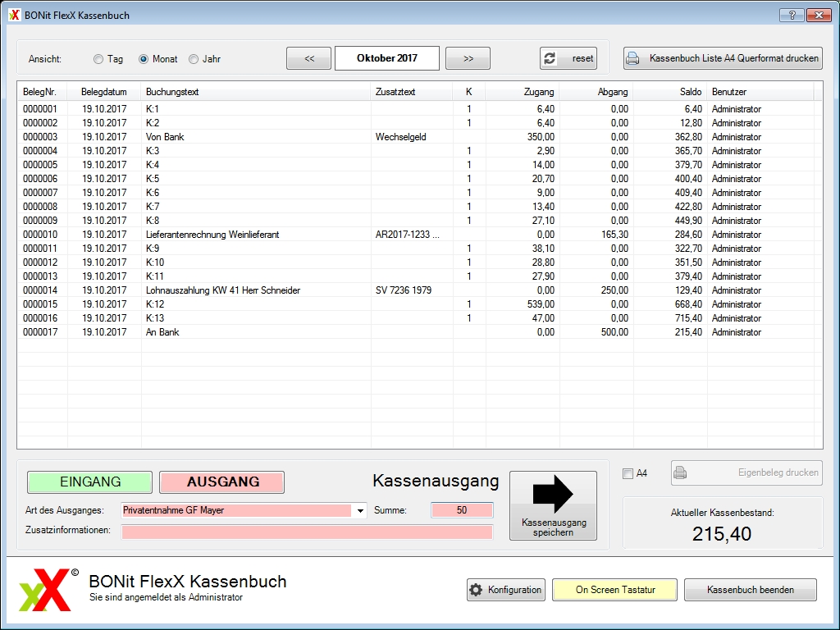Screen dimensions: 840x630
Task: Click the Summe input field
Action: tap(462, 510)
